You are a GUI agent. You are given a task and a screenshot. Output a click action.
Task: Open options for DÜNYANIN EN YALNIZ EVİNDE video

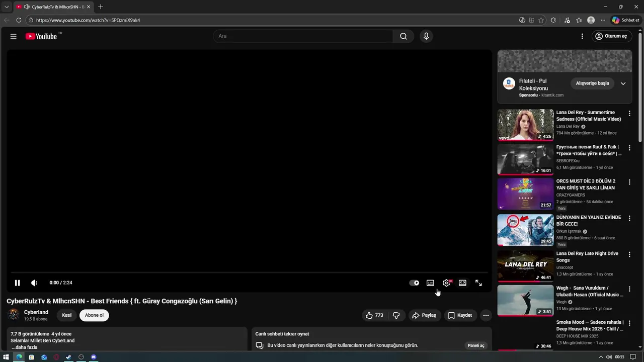pos(629,218)
